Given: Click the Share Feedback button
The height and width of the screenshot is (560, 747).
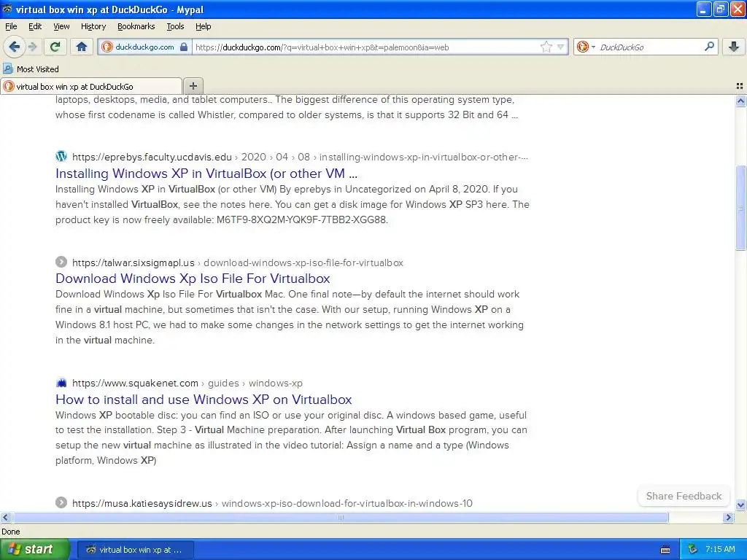Looking at the screenshot, I should pyautogui.click(x=684, y=496).
